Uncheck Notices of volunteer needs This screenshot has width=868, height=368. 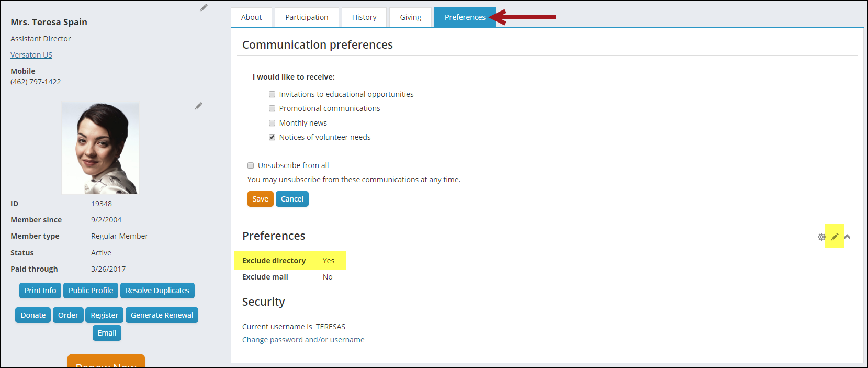pos(272,137)
